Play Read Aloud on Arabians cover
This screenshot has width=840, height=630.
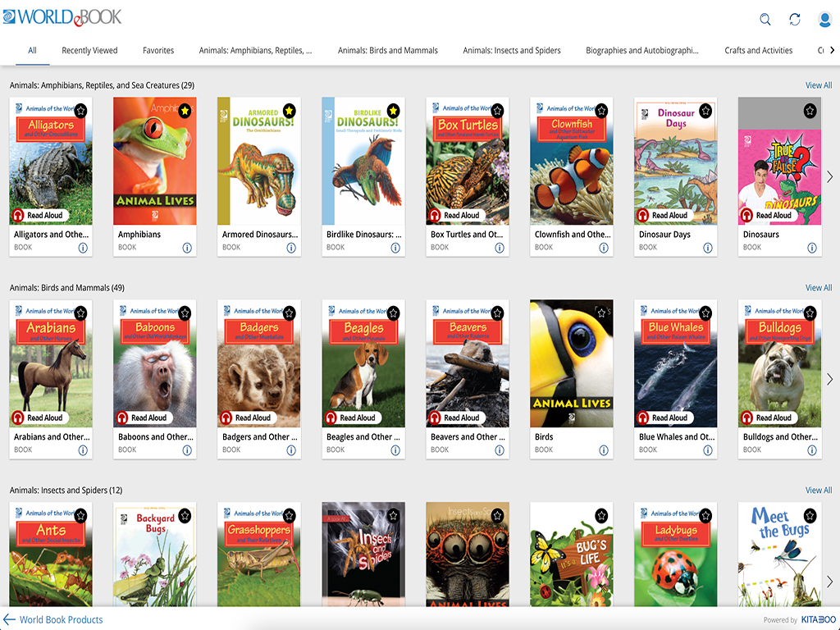click(39, 418)
